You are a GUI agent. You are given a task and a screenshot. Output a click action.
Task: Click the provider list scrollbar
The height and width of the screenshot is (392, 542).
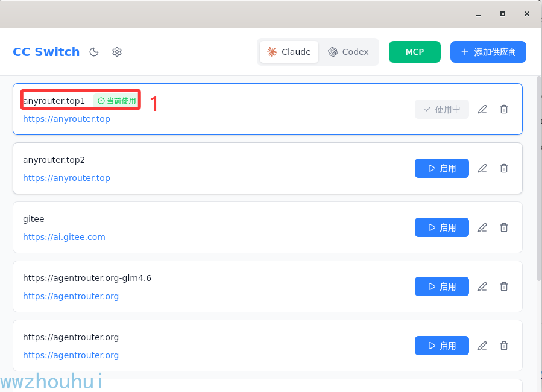click(539, 178)
